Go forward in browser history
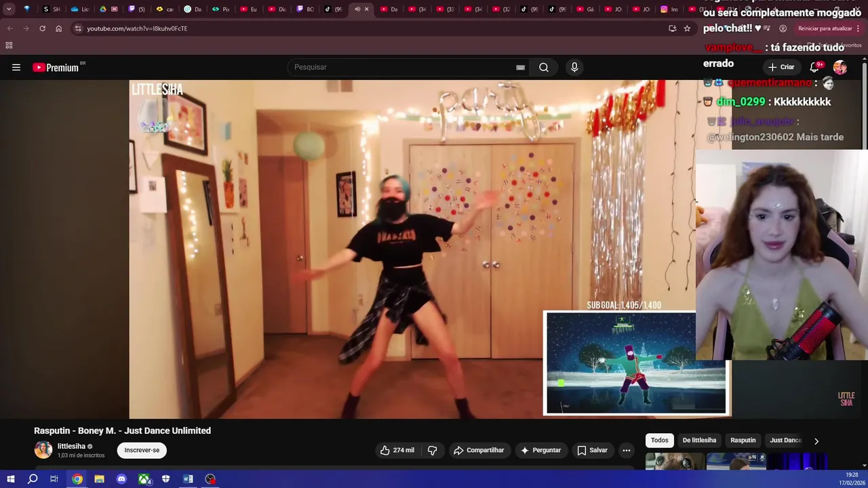 point(26,28)
